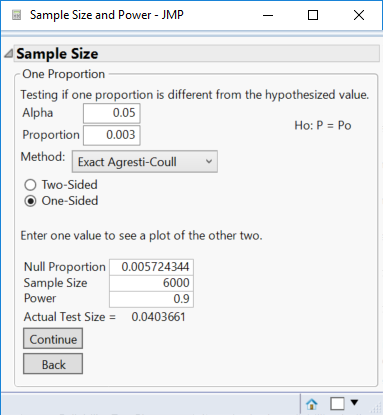Click the Proportion value field
This screenshot has width=383, height=415.
pyautogui.click(x=111, y=135)
